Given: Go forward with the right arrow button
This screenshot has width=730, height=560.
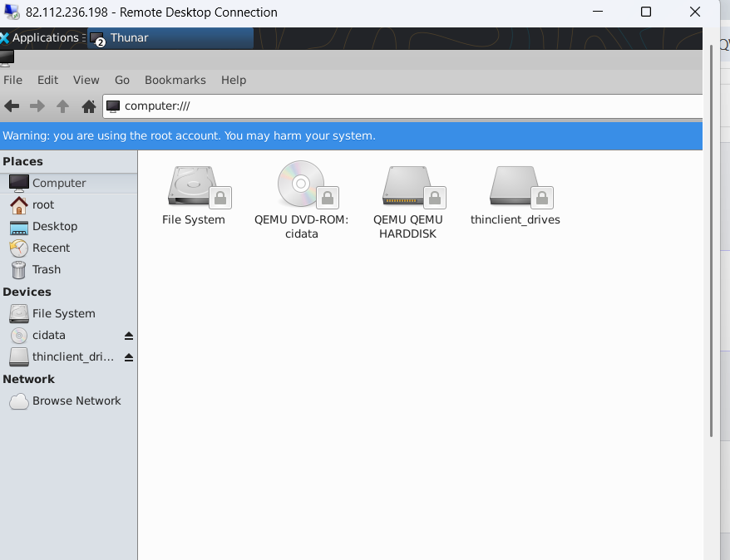Looking at the screenshot, I should click(x=37, y=106).
